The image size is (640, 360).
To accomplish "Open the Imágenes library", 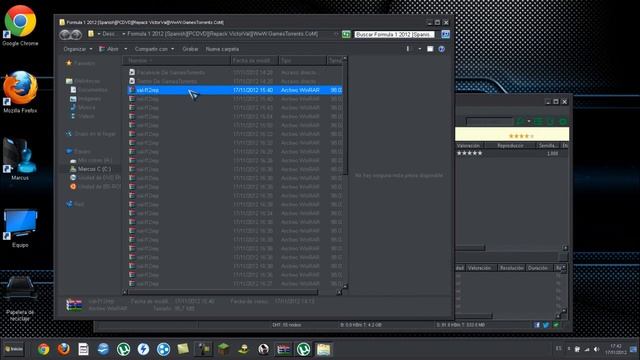I will click(85, 99).
